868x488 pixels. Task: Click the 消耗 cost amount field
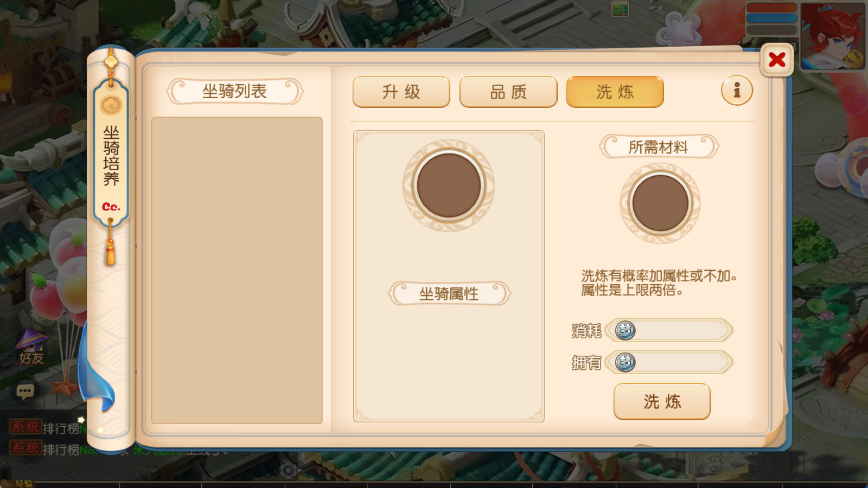coord(669,330)
